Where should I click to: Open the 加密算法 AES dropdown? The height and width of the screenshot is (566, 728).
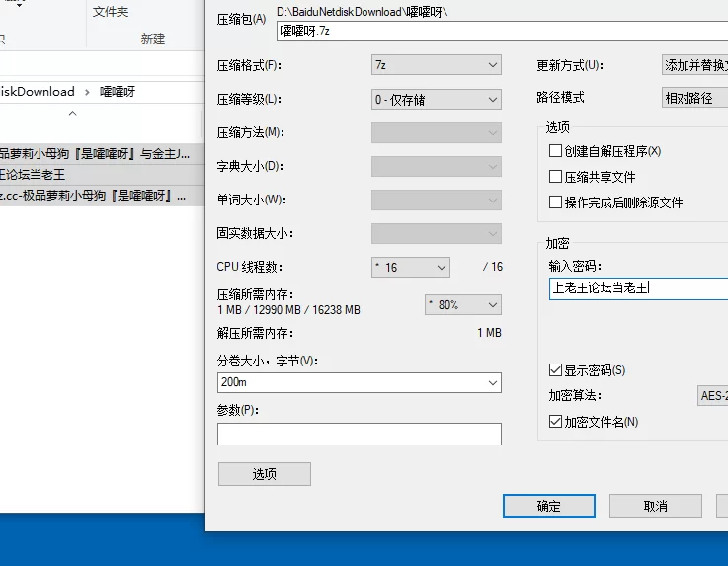(x=712, y=396)
